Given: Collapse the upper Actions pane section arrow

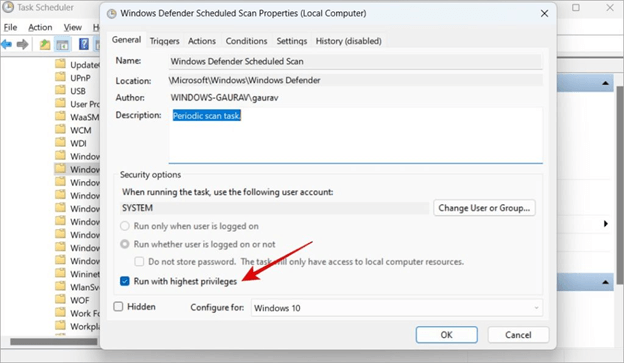Looking at the screenshot, I should pos(605,83).
